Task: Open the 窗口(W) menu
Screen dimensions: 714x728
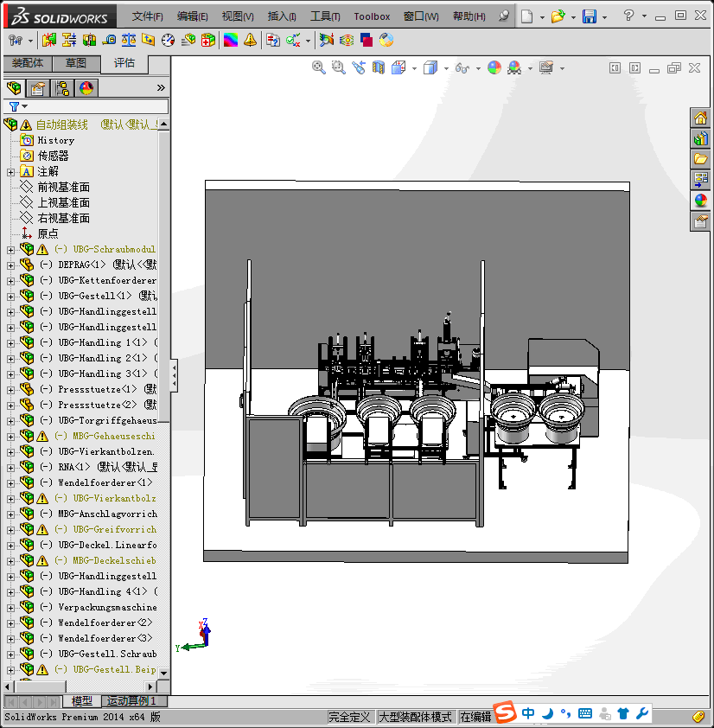Action: (x=421, y=16)
